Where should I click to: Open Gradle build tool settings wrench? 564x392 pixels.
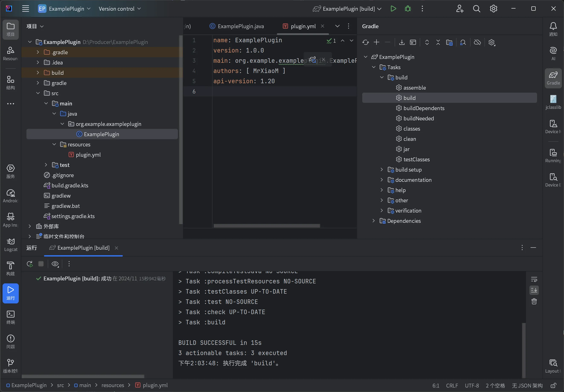coord(491,42)
